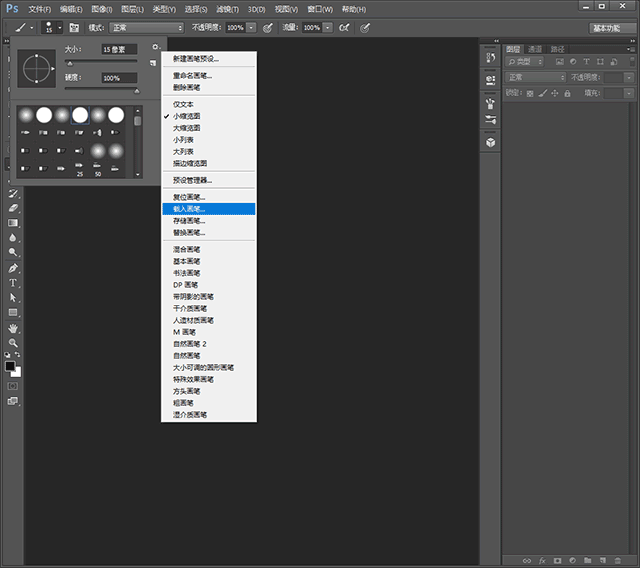The image size is (640, 568).
Task: Click the airbrush mode icon in options bar
Action: (343, 28)
